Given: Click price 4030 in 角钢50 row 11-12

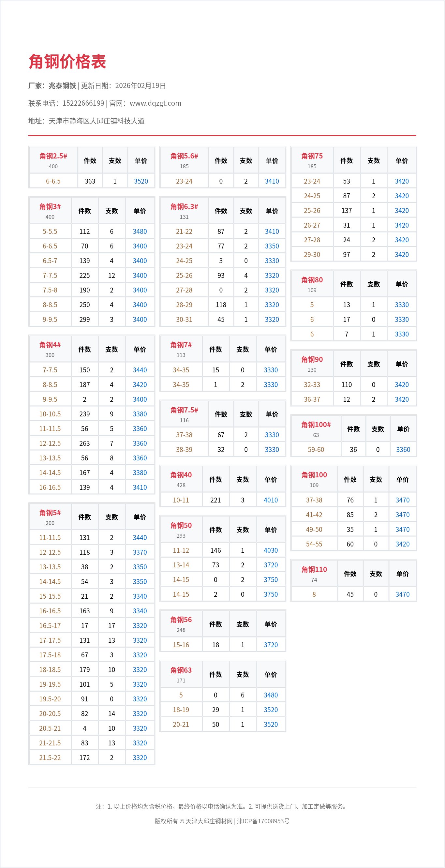Looking at the screenshot, I should pyautogui.click(x=271, y=551).
